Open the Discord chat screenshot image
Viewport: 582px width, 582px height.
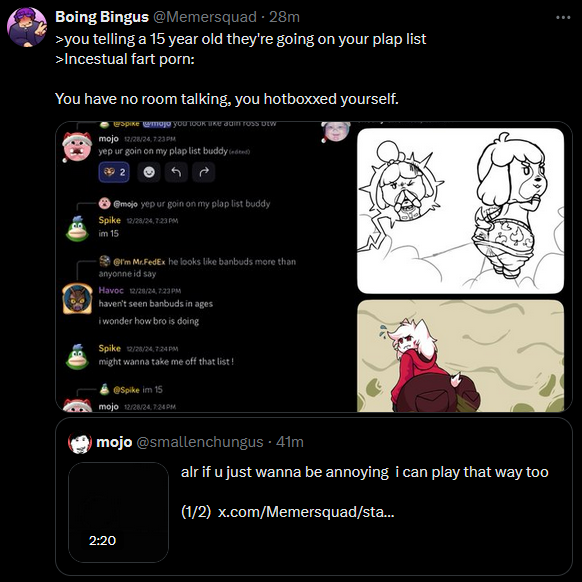click(205, 267)
